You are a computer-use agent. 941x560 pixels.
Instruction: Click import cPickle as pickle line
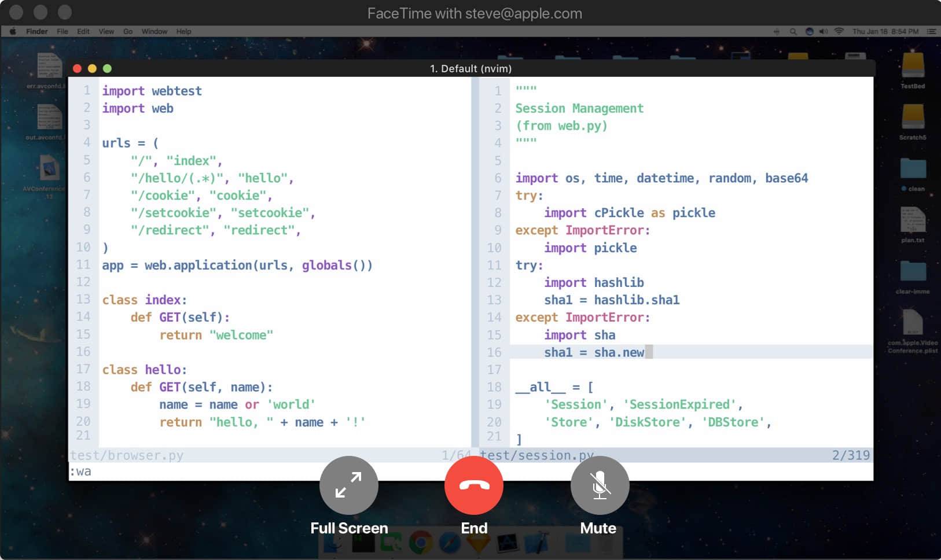pos(630,212)
